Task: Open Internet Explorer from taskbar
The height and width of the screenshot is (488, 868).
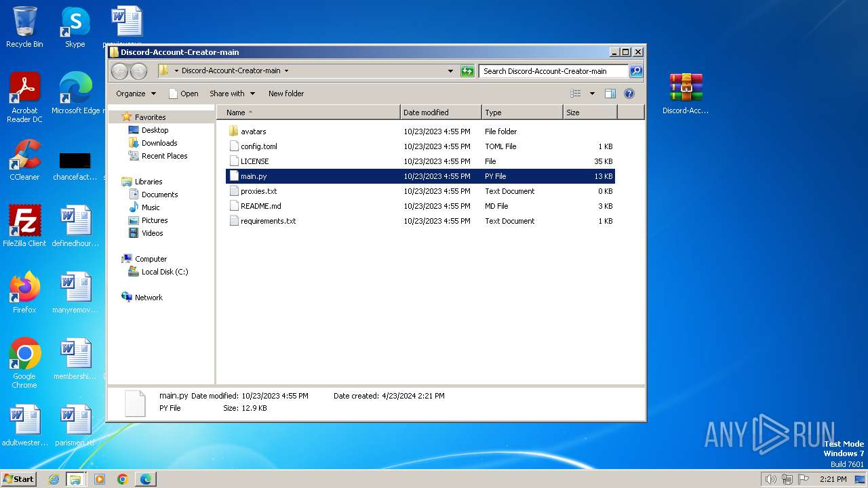Action: 54,479
